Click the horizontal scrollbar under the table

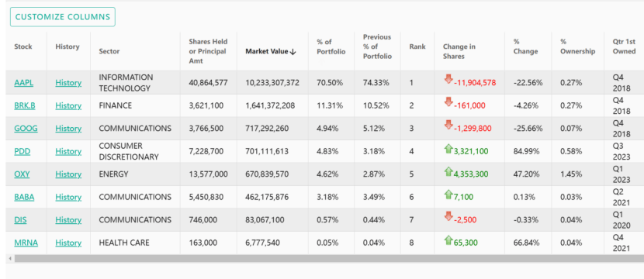coord(328,259)
